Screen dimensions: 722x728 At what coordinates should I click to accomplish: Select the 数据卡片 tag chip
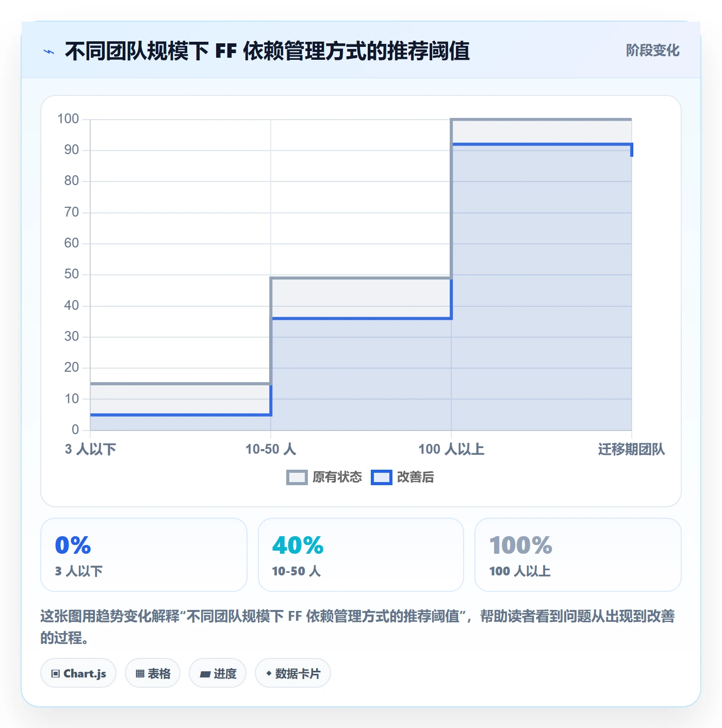[x=293, y=673]
